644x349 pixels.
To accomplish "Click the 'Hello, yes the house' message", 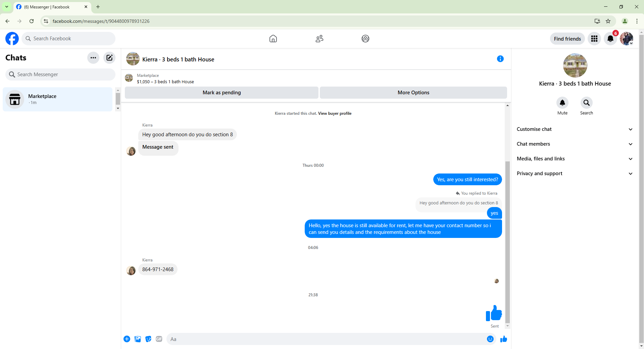I will [403, 229].
